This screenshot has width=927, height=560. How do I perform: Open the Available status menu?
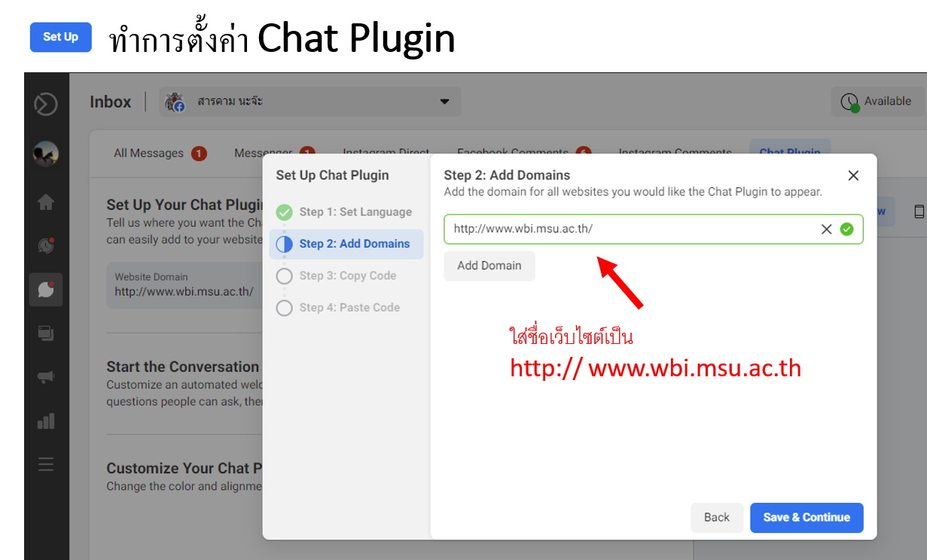click(877, 102)
